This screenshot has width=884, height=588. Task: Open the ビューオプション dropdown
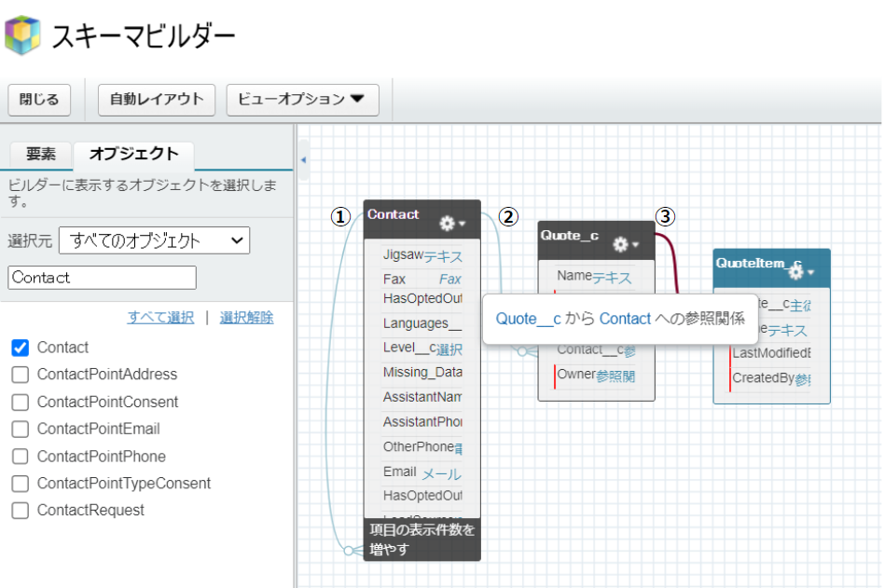tap(302, 100)
